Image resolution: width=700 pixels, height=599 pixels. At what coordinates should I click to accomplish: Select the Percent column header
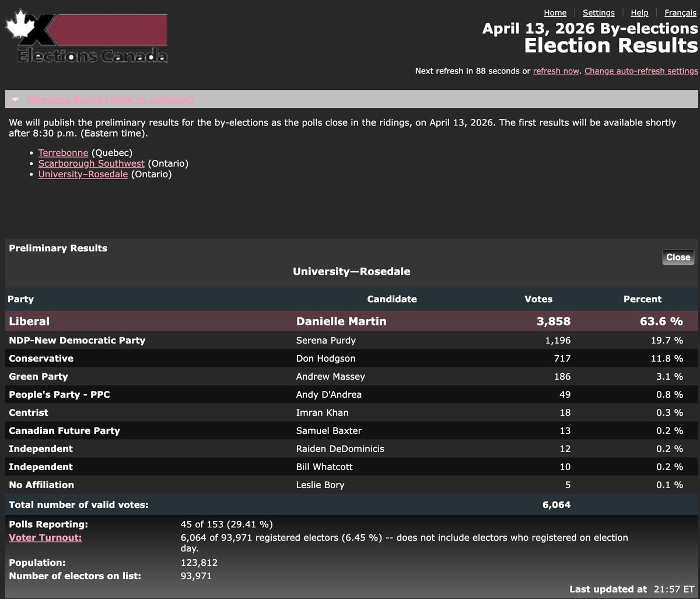pos(643,299)
